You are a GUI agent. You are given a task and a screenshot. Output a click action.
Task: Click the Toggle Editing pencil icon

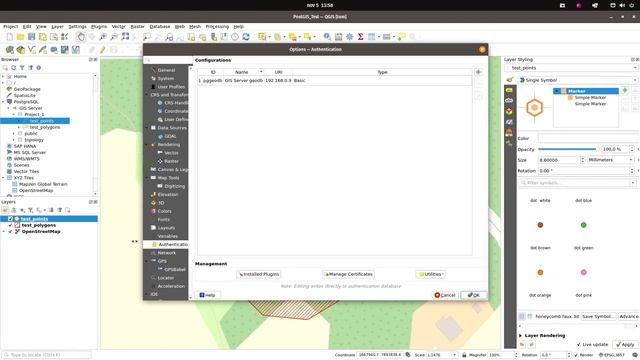point(102,50)
